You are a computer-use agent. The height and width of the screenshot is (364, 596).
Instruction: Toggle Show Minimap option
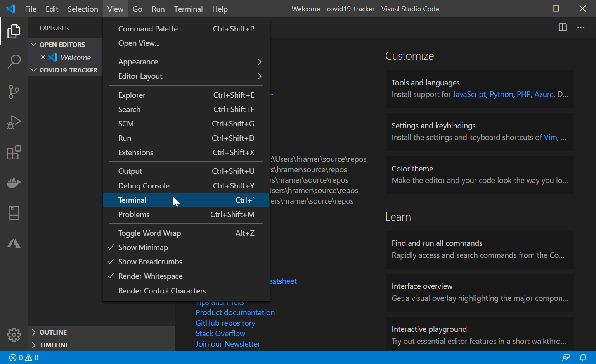186,247
